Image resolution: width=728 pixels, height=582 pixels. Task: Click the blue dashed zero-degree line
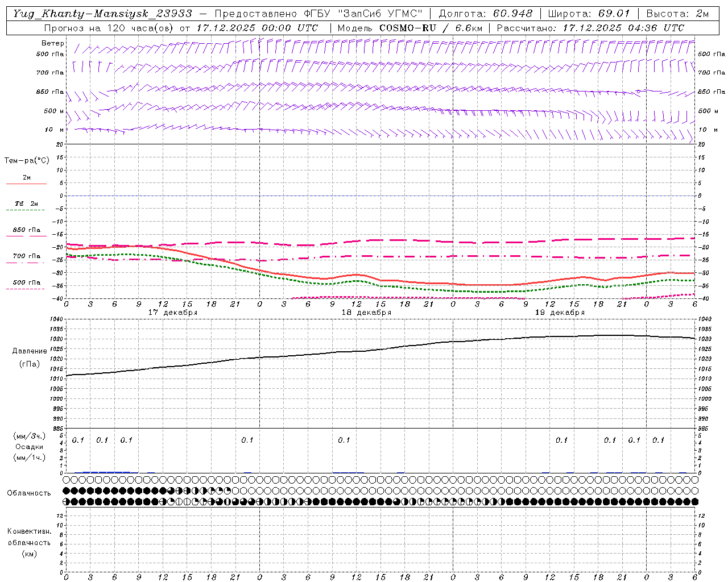[381, 196]
